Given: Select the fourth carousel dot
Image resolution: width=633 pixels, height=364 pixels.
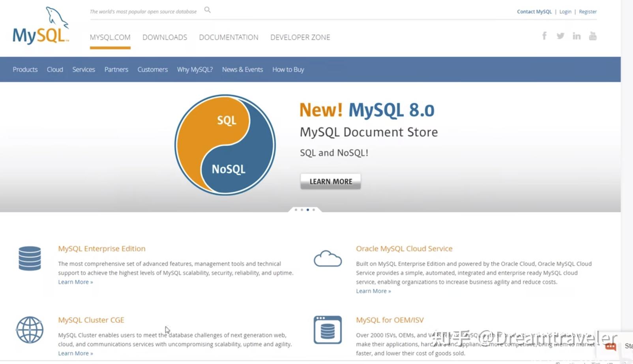Looking at the screenshot, I should (x=313, y=210).
